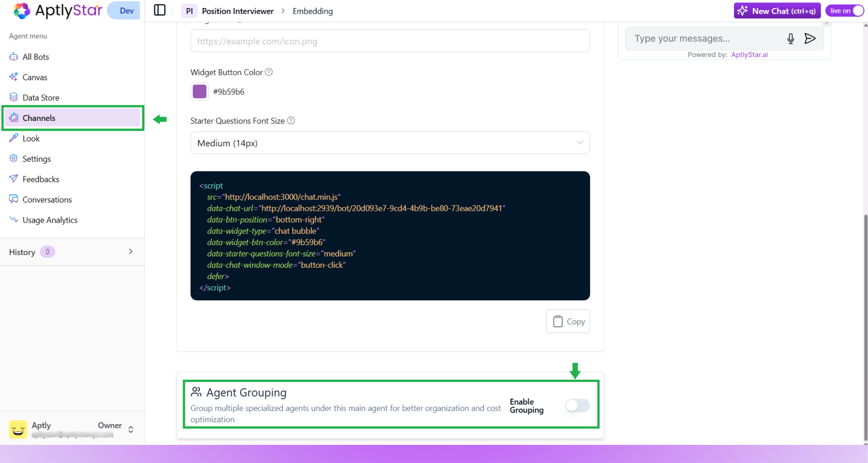Click the microphone icon in chat
Viewport: 868px width, 463px height.
[791, 39]
